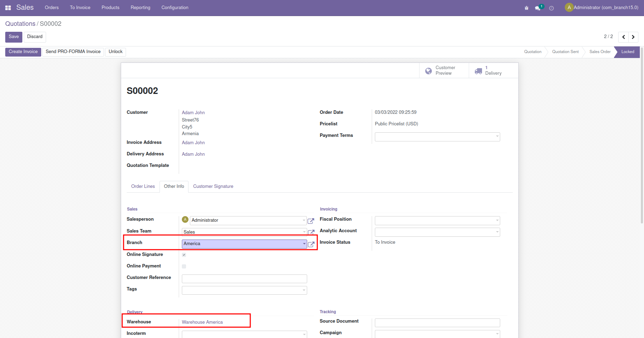Toggle the Online Payment checkbox
Screen dimensions: 644x338
coord(184,266)
